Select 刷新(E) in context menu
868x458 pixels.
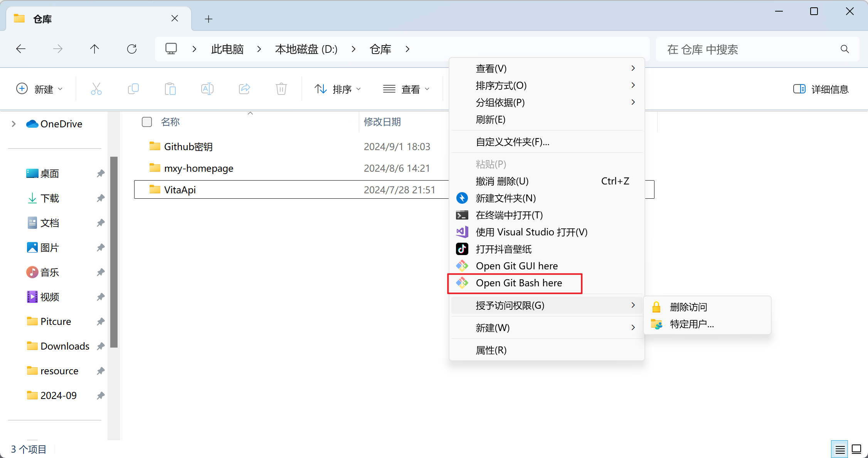(x=547, y=120)
